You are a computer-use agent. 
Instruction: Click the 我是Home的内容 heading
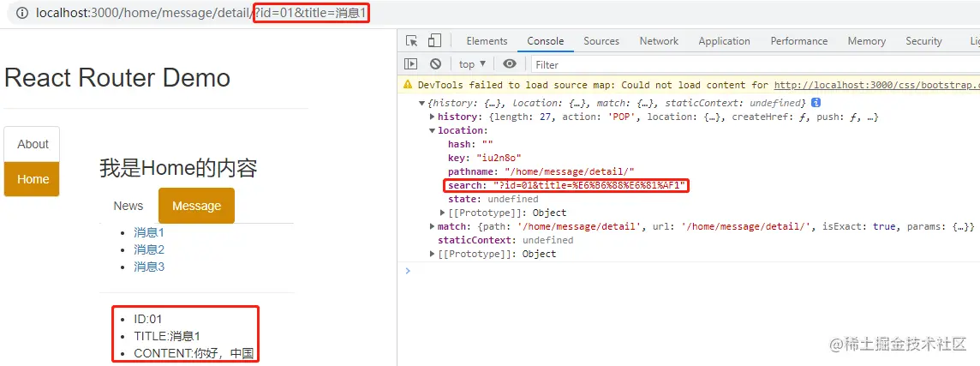178,168
